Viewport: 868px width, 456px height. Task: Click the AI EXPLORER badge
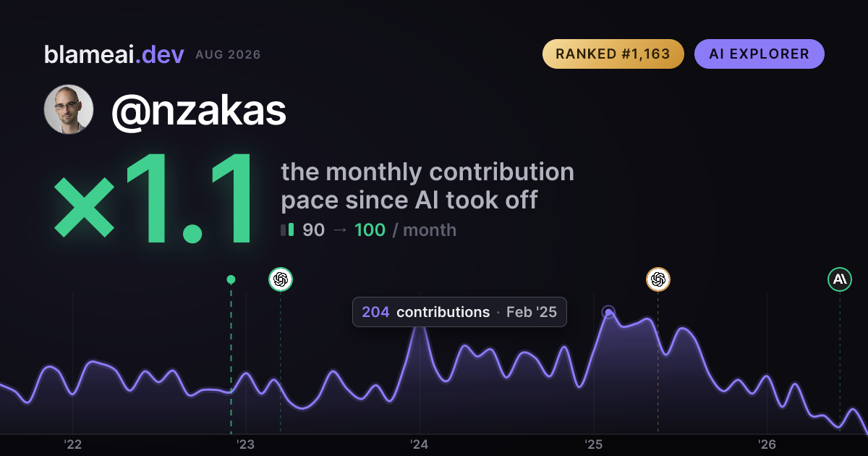click(x=759, y=54)
